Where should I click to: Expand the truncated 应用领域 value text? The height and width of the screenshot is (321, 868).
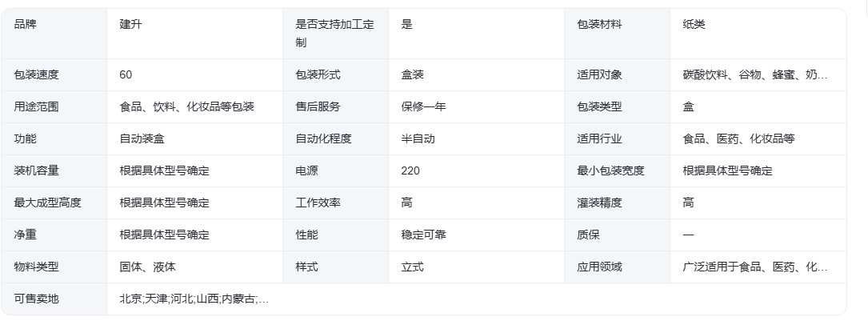tap(755, 267)
